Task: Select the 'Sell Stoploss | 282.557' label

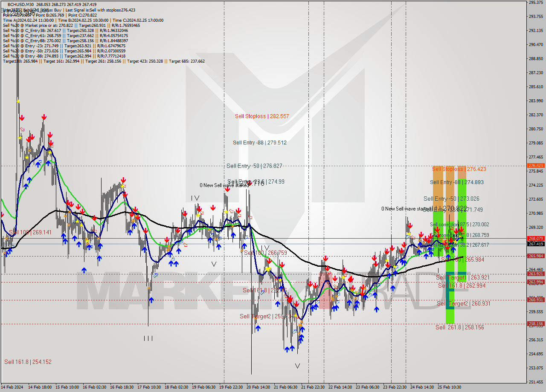Action: pos(262,116)
